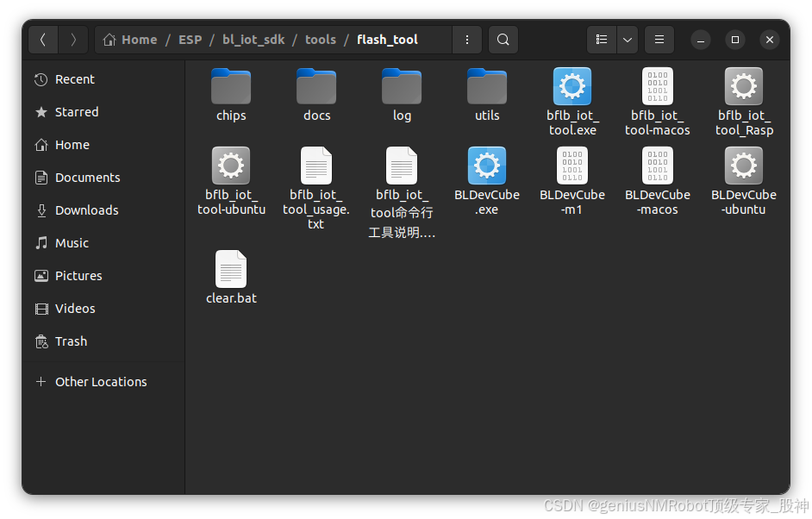The height and width of the screenshot is (519, 812).
Task: Jump to ESP in the path bar
Action: 190,40
